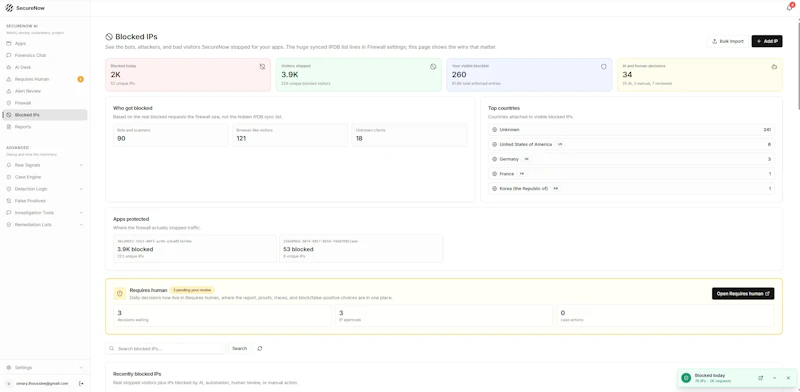
Task: Click the Detection Logic sidebar icon
Action: tap(9, 189)
